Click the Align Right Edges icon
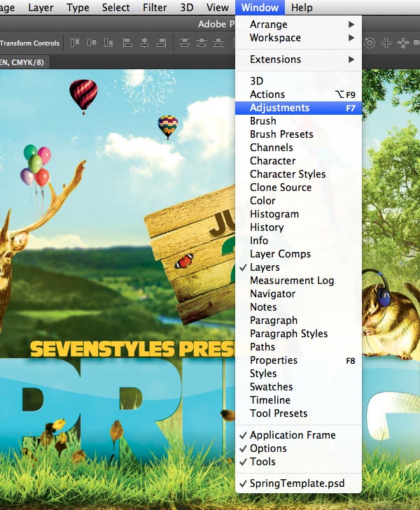 coord(162,43)
